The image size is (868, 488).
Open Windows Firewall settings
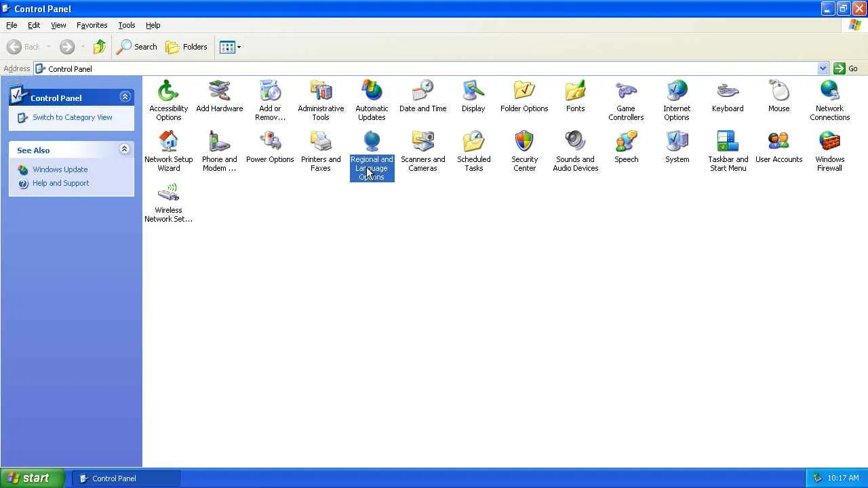829,151
